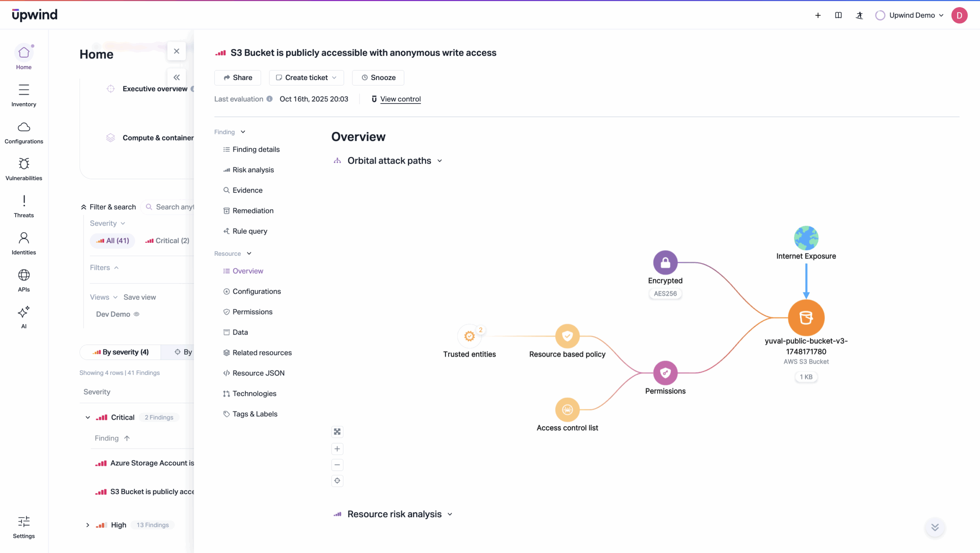The height and width of the screenshot is (553, 980).
Task: Open the Create ticket dropdown
Action: [x=306, y=78]
